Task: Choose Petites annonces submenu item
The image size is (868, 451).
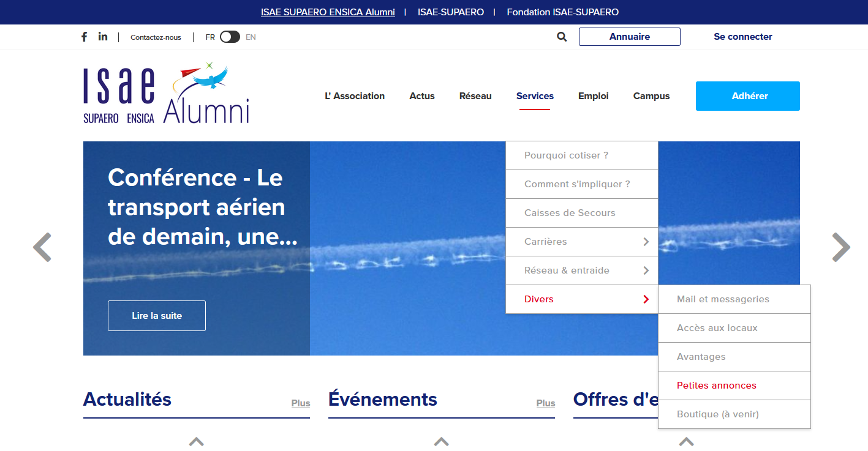Action: point(734,386)
